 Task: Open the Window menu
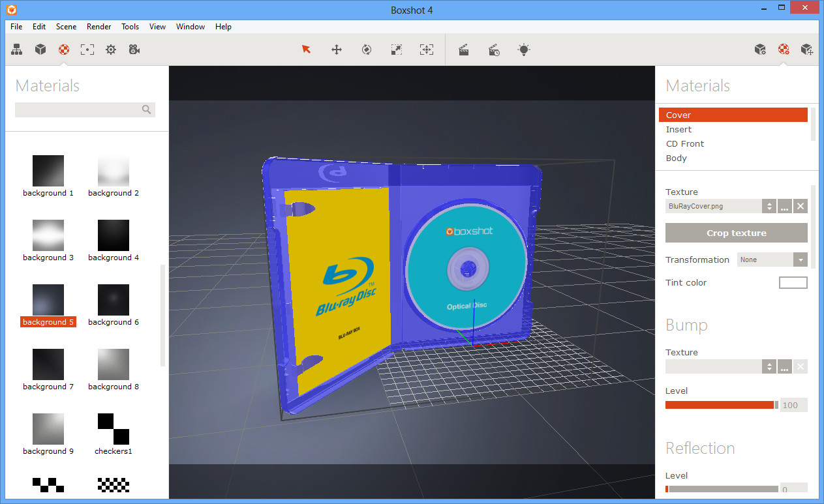[191, 27]
